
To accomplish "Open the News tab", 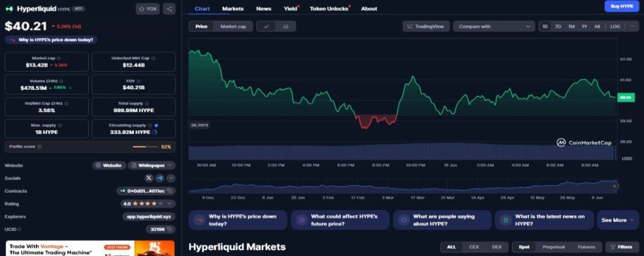I will [264, 9].
